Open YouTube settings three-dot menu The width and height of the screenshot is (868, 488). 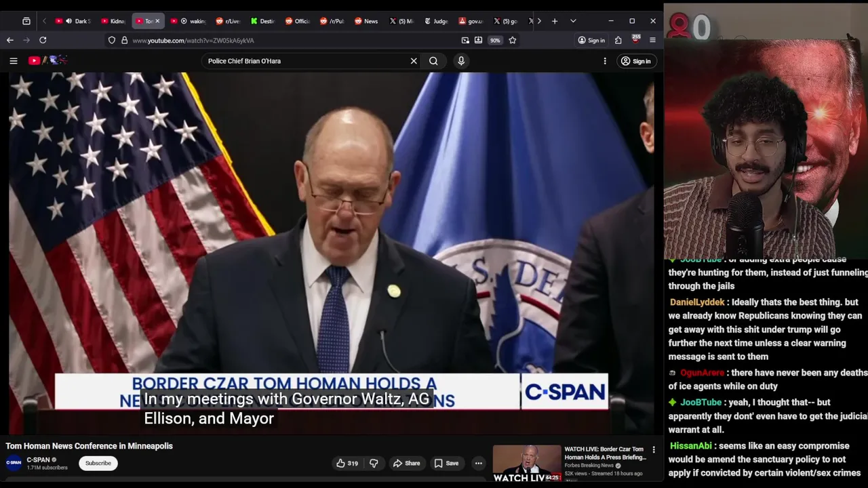[605, 61]
